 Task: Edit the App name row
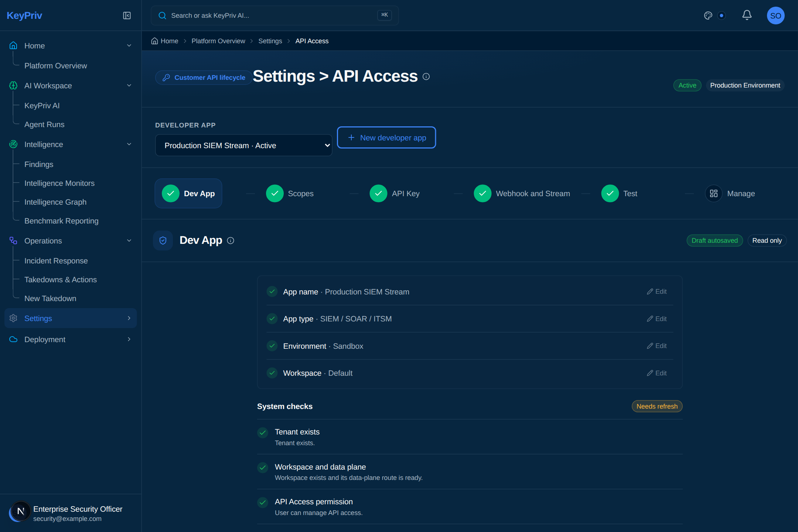point(657,291)
